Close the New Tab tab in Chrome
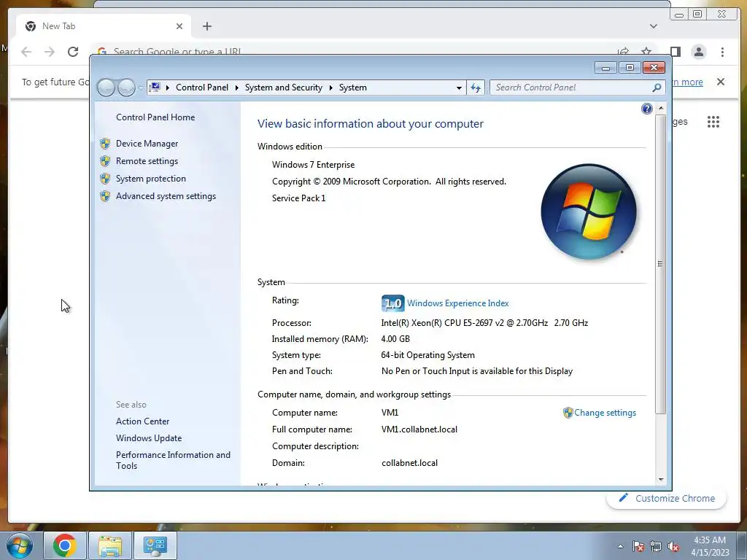747x560 pixels. 179,26
